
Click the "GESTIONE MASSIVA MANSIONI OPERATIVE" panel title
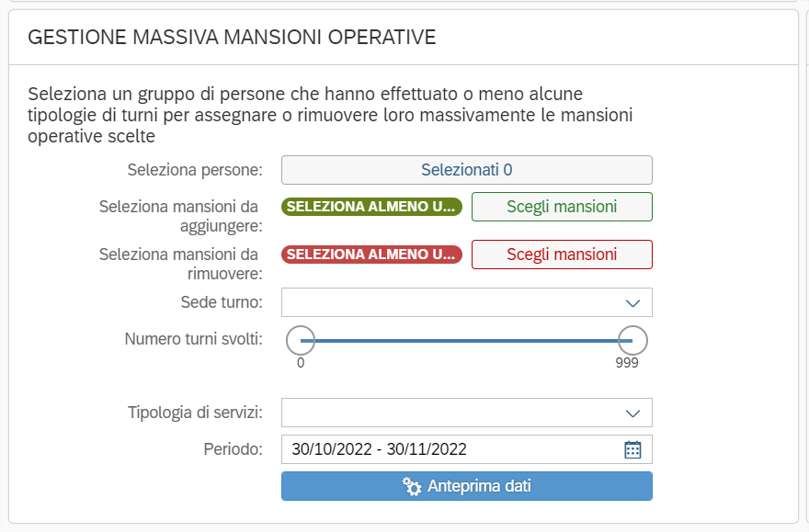tap(232, 38)
